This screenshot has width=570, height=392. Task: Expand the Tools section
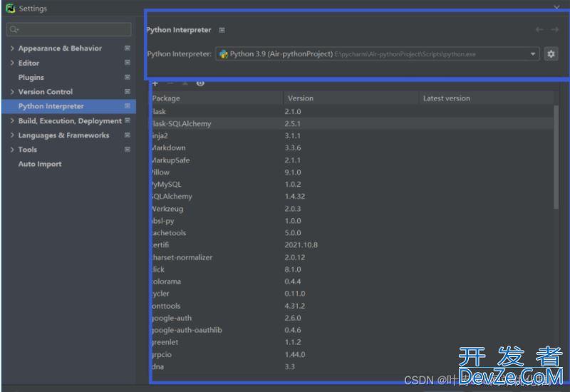pyautogui.click(x=12, y=150)
